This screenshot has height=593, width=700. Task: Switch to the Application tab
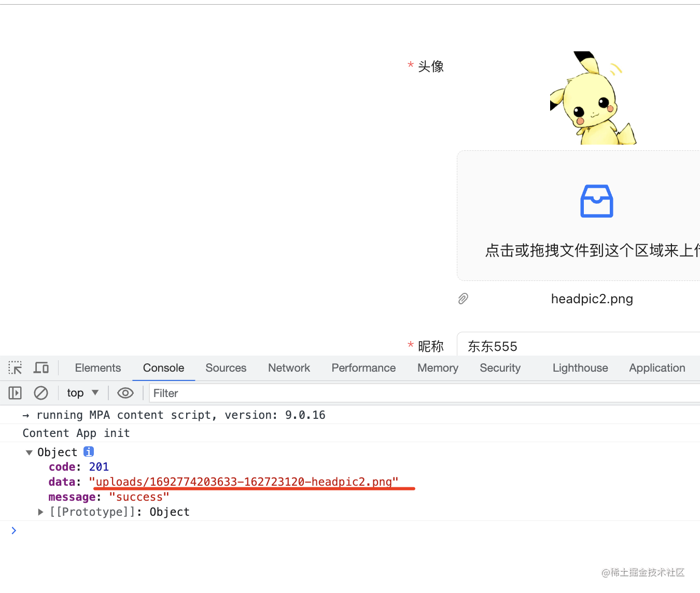click(657, 368)
